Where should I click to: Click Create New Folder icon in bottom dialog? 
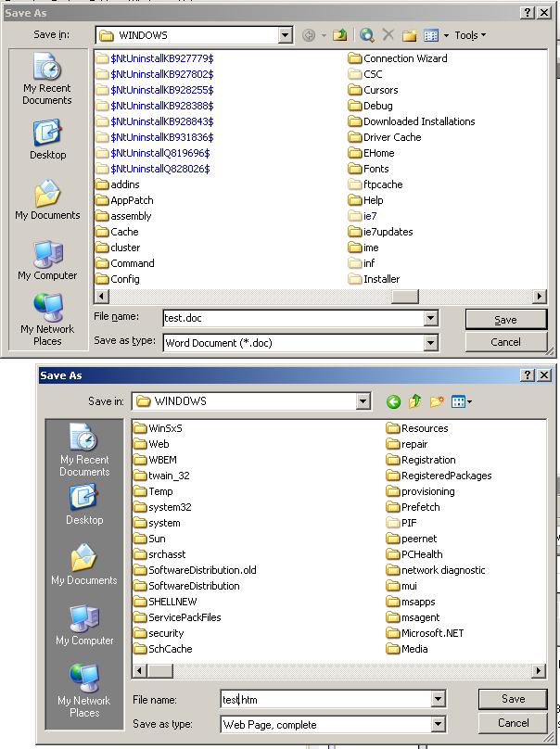click(437, 401)
